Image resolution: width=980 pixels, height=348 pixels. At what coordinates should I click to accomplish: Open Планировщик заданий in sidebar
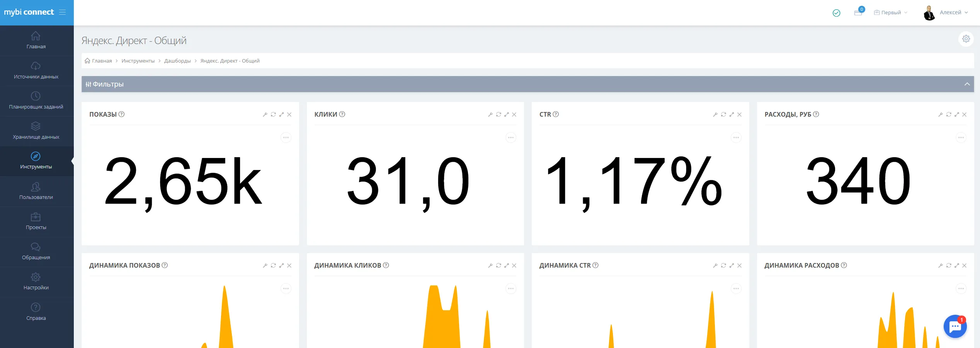[36, 101]
